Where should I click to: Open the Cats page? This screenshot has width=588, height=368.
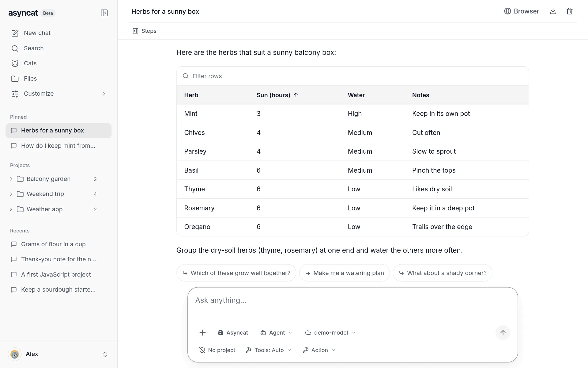[58, 63]
